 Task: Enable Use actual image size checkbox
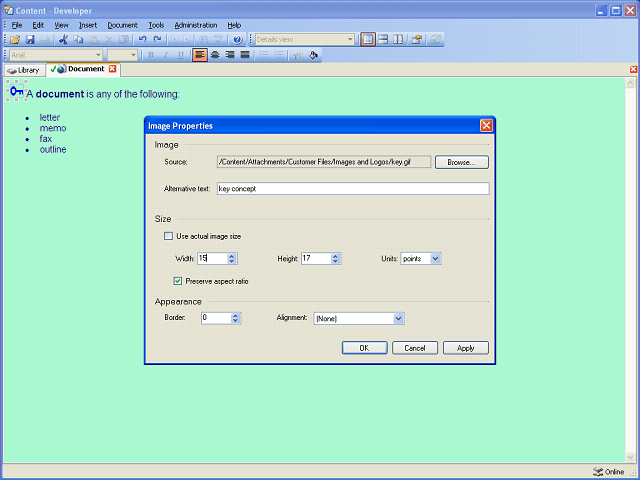point(168,236)
